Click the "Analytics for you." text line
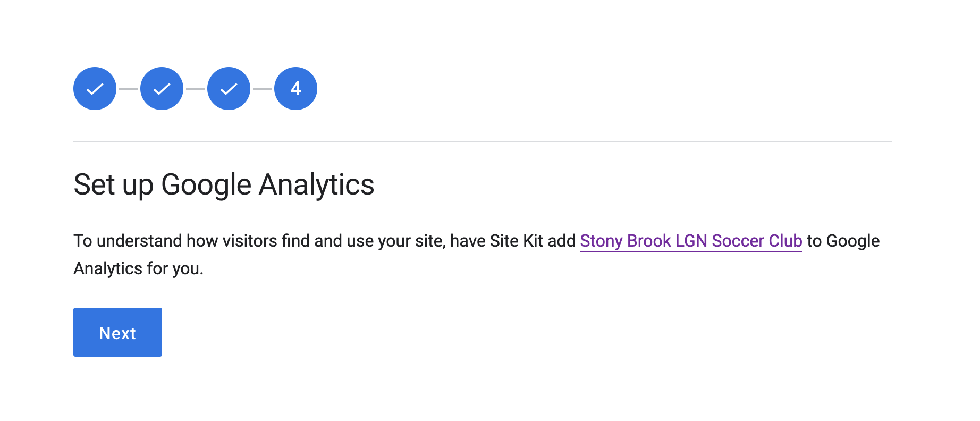 click(138, 269)
